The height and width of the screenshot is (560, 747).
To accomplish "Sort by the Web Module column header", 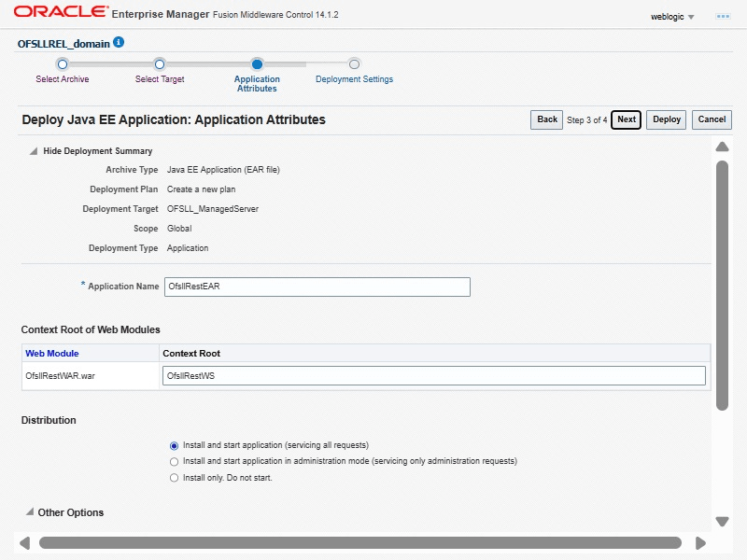I will (x=52, y=353).
